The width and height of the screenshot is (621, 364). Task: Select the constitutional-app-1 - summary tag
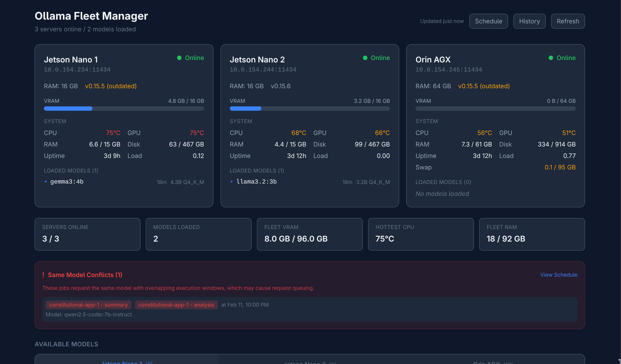88,305
